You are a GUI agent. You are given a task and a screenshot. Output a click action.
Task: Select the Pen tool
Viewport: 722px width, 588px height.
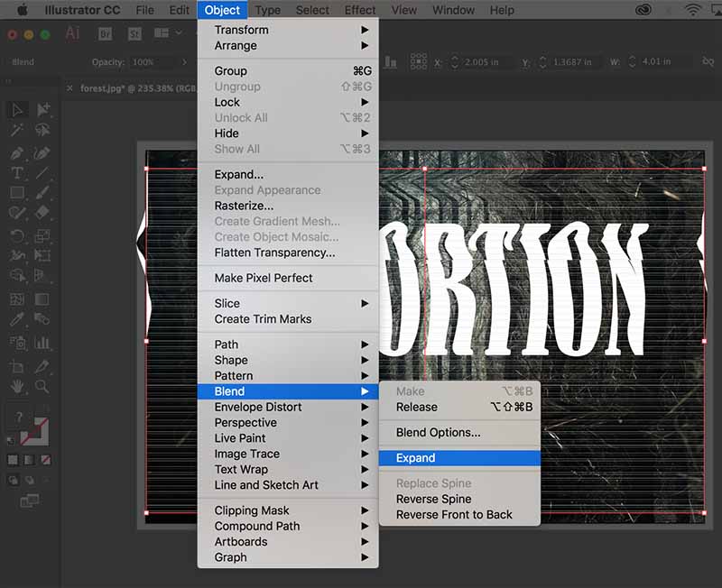coord(17,152)
